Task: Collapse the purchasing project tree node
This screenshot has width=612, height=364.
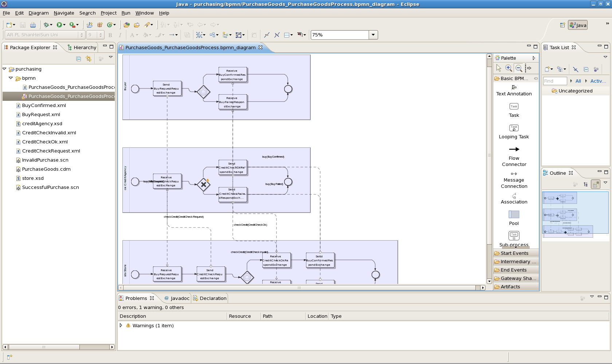Action: pyautogui.click(x=4, y=69)
